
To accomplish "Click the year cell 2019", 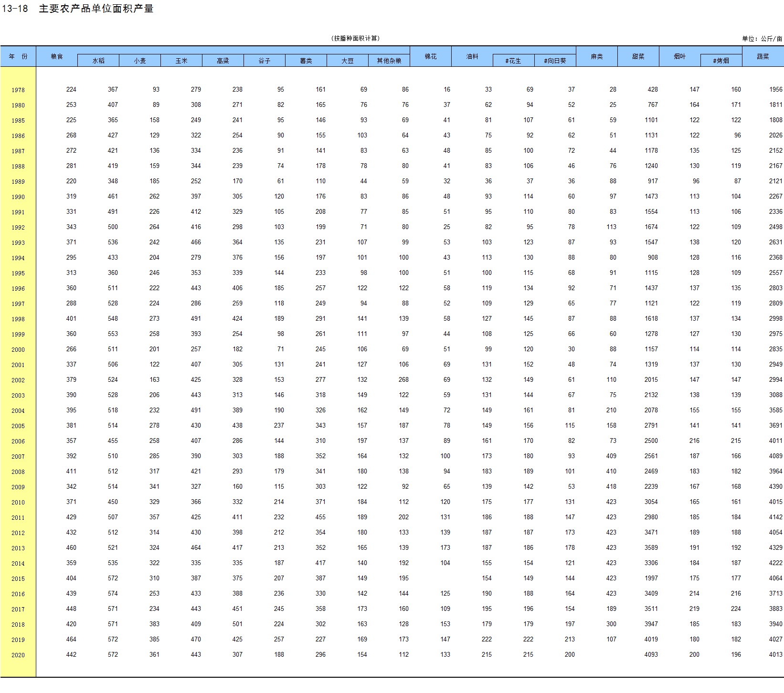I will pyautogui.click(x=18, y=640).
